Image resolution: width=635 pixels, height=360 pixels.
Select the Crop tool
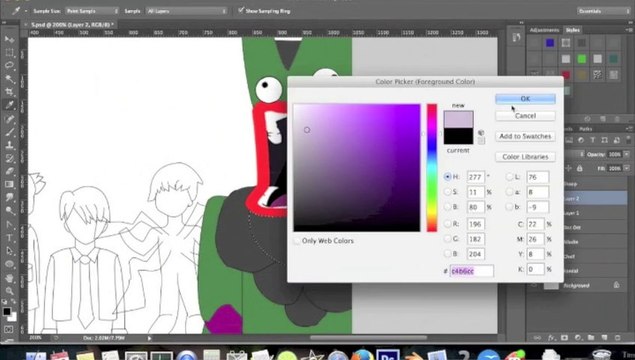click(x=9, y=92)
